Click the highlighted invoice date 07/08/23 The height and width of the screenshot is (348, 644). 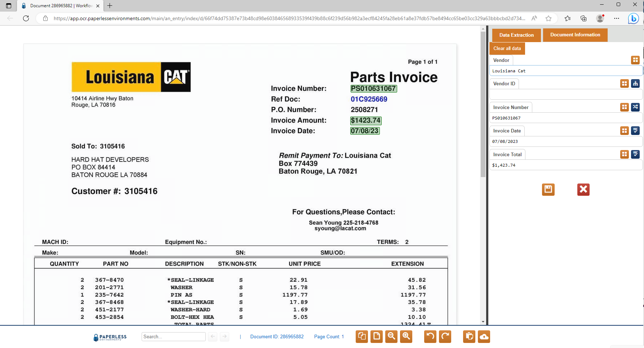(x=365, y=131)
